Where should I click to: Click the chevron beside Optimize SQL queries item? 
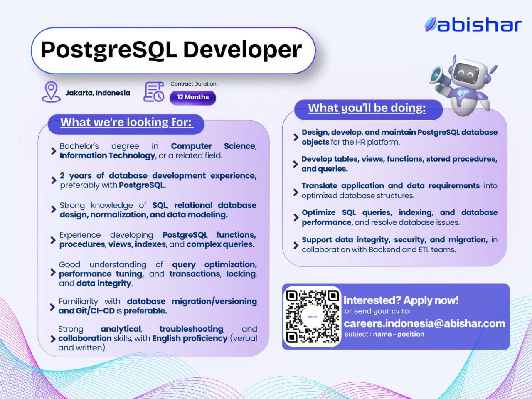tap(296, 217)
